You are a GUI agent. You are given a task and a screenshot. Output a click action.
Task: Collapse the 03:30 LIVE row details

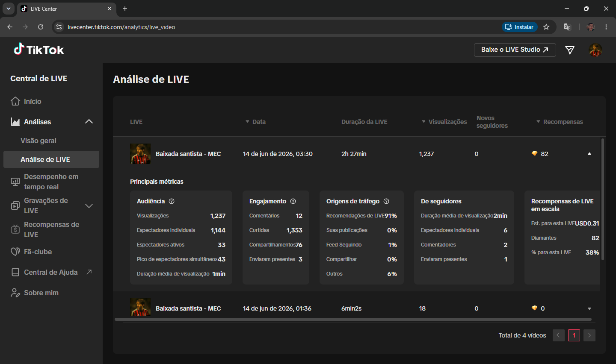pos(589,154)
